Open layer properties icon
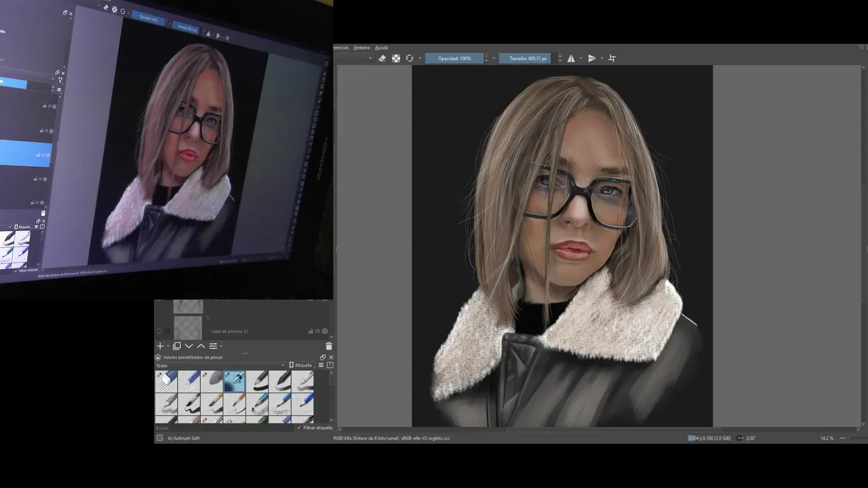 213,346
